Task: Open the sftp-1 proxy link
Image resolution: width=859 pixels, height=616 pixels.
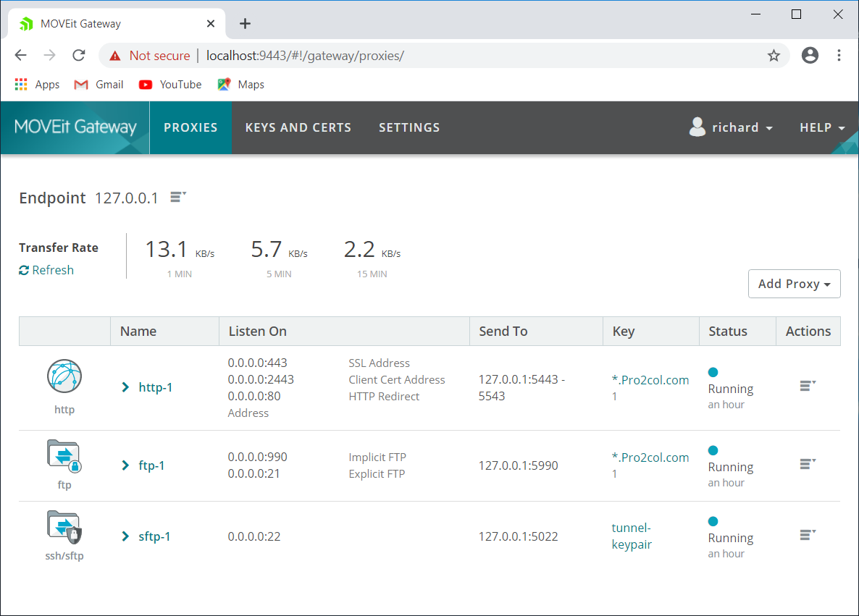Action: [154, 536]
